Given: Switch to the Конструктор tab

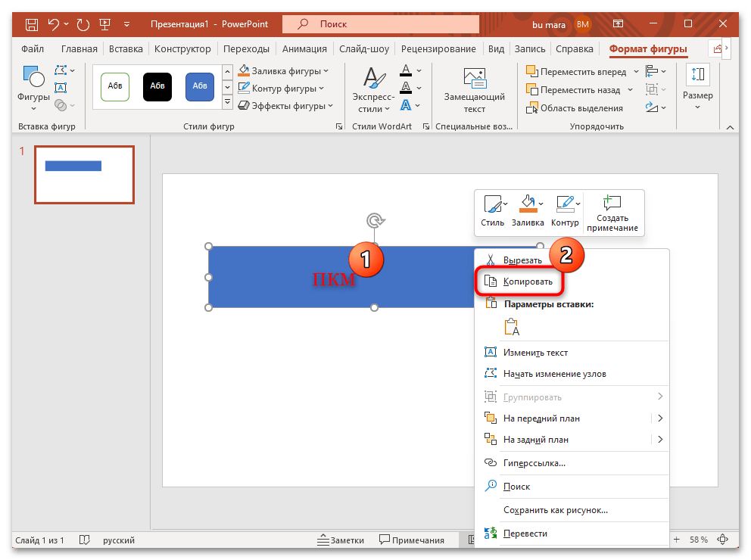Looking at the screenshot, I should (x=182, y=49).
